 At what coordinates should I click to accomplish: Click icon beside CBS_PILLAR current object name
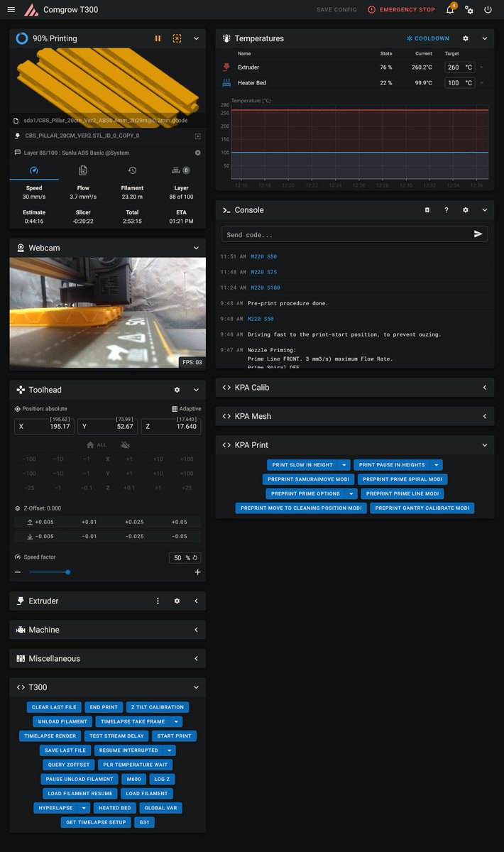click(197, 135)
